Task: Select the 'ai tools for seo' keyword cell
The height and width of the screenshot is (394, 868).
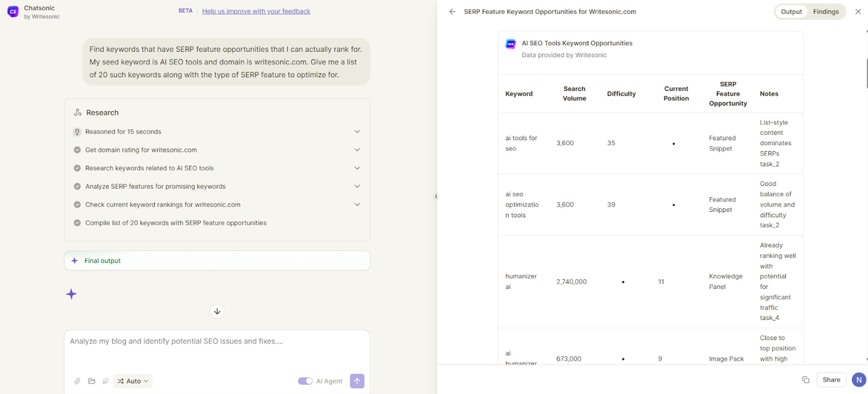Action: pos(521,143)
